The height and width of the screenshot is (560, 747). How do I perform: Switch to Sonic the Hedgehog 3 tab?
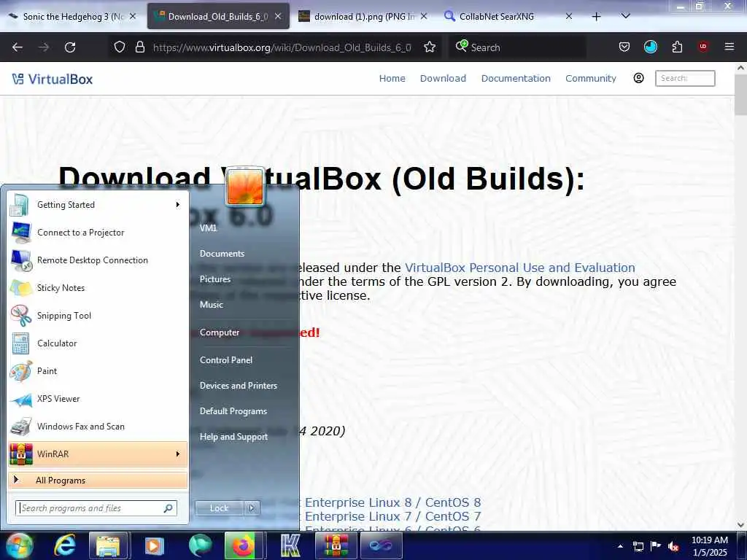click(71, 17)
